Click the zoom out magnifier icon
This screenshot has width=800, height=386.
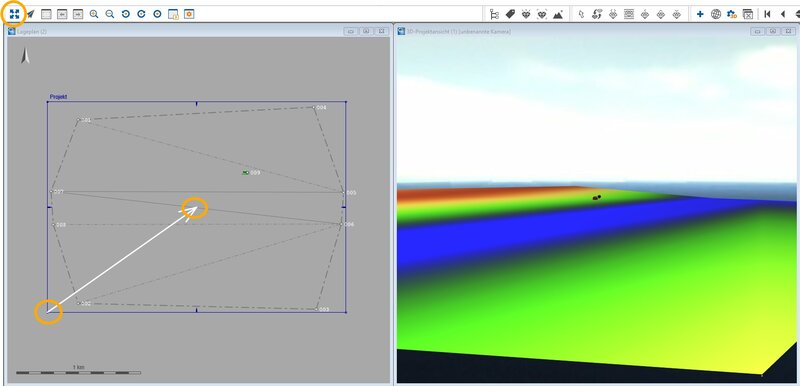[x=110, y=14]
